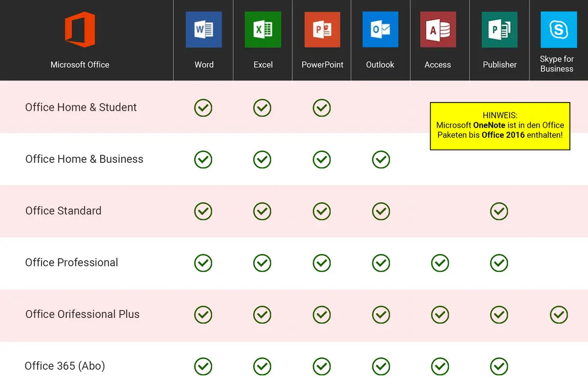
Task: Toggle the Publisher checkmark for Office Standard
Action: click(499, 211)
